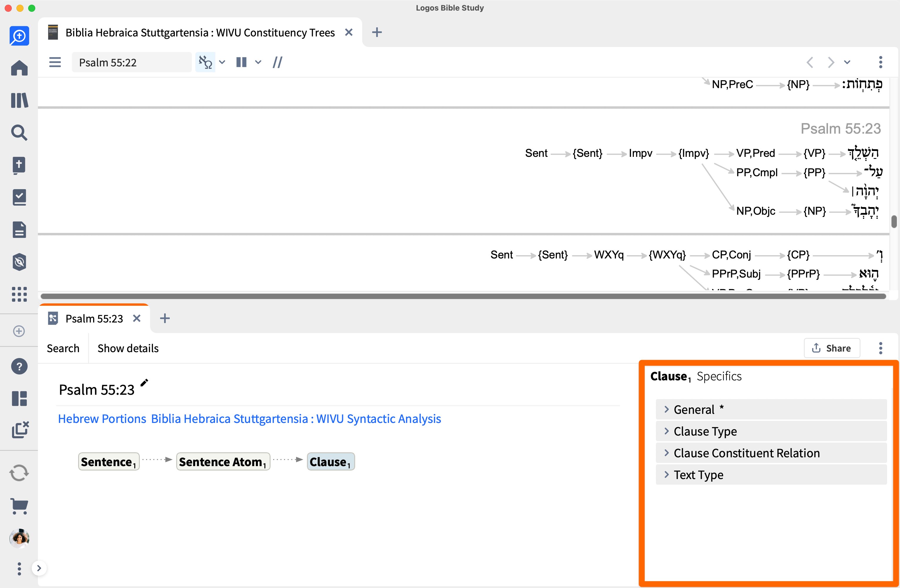Open the Tools grid icon

[x=19, y=294]
